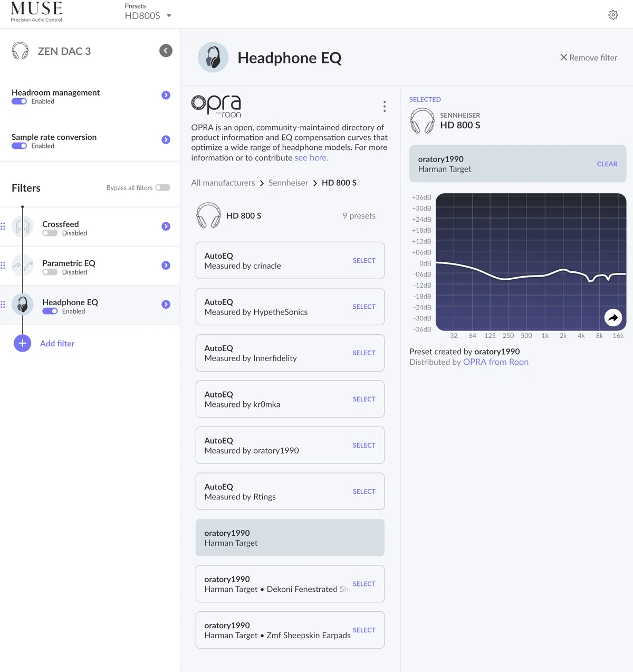
Task: Click HD 800 S headphone icon in list
Action: coord(208,215)
